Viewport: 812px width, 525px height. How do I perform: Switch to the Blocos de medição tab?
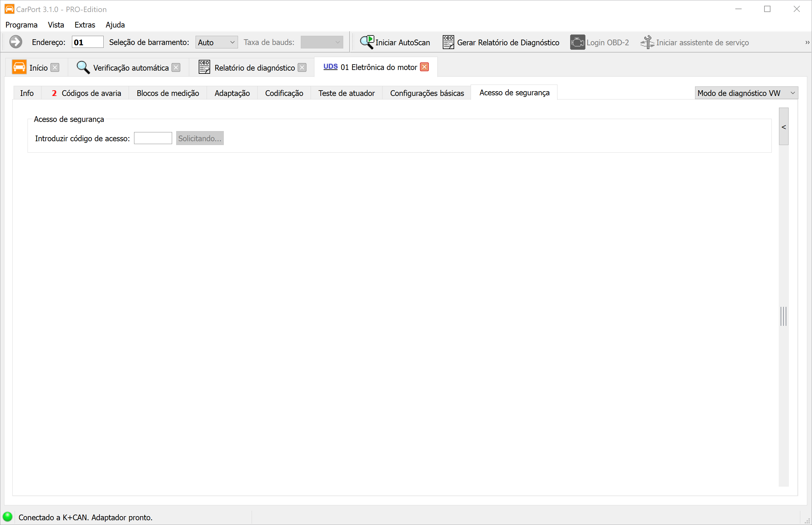tap(168, 93)
